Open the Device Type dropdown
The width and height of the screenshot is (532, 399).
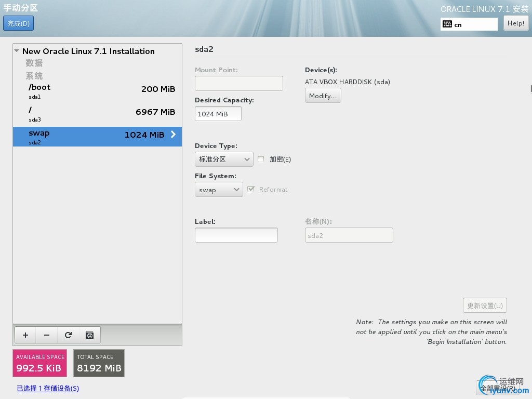(224, 159)
